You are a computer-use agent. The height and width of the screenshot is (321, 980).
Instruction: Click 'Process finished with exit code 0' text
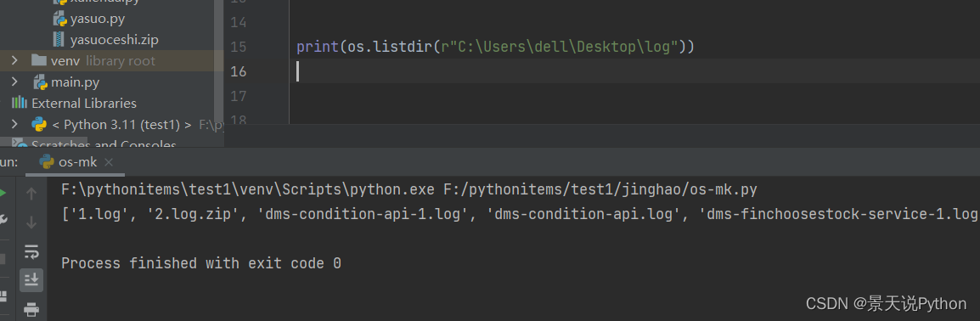pos(201,263)
